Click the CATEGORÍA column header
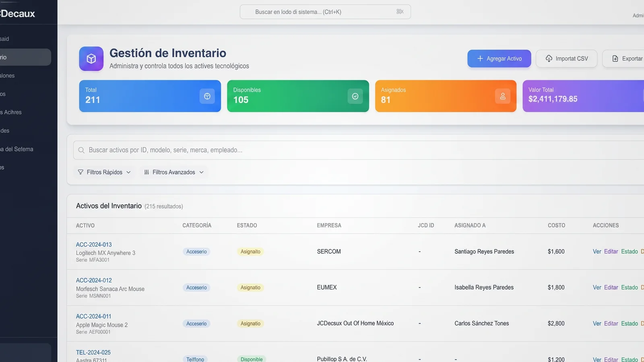Screen dimensions: 644x362 tap(197, 226)
